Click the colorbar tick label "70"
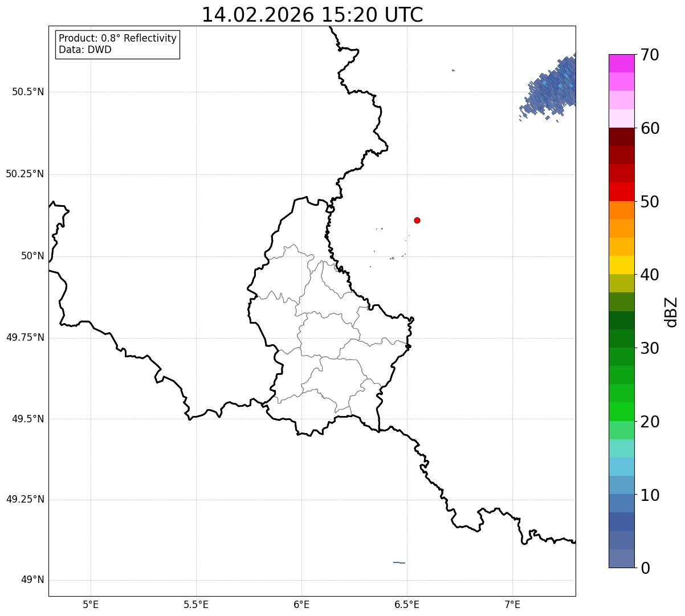The image size is (685, 616). (x=650, y=55)
